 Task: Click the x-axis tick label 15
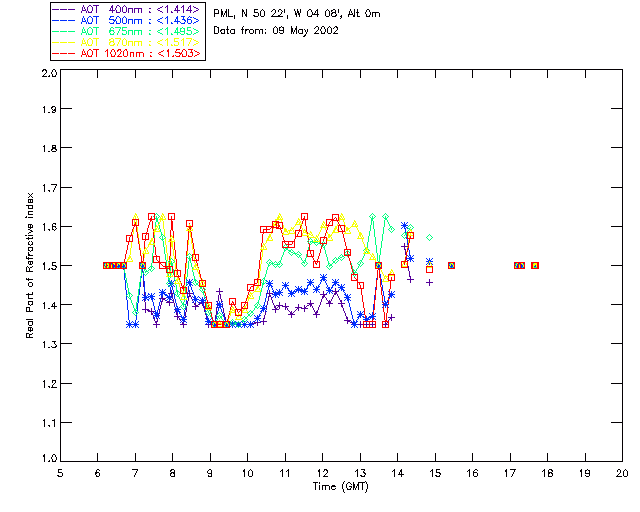[x=435, y=473]
